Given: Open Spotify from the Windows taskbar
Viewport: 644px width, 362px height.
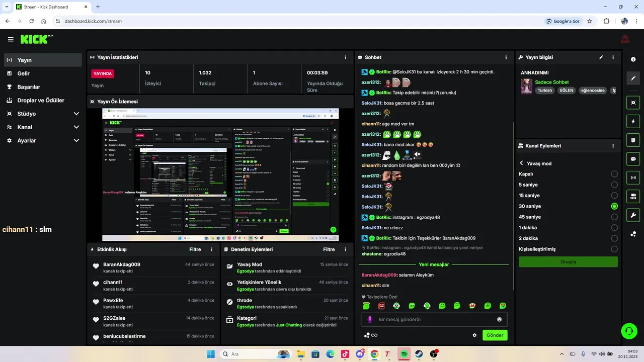Looking at the screenshot, I should click(404, 354).
